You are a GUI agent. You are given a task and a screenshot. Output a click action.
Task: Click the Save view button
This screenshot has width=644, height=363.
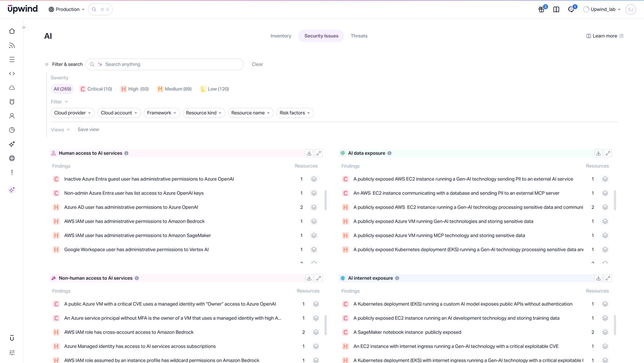(x=88, y=129)
